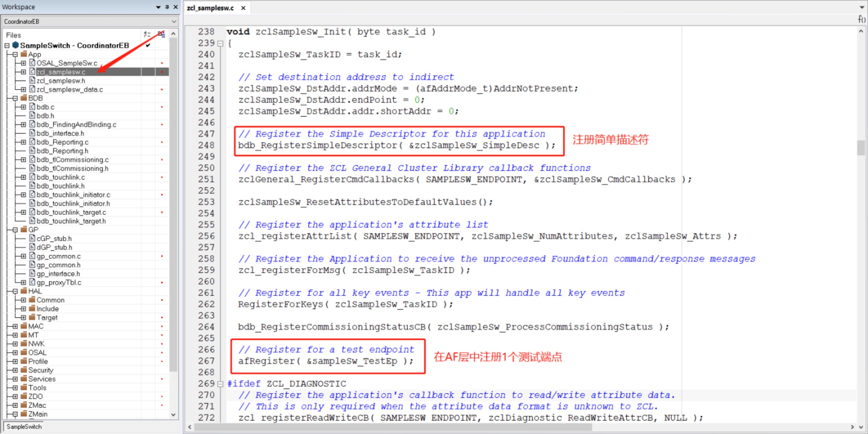The height and width of the screenshot is (434, 868).
Task: Collapse the BDB folder tree node
Action: pos(15,98)
